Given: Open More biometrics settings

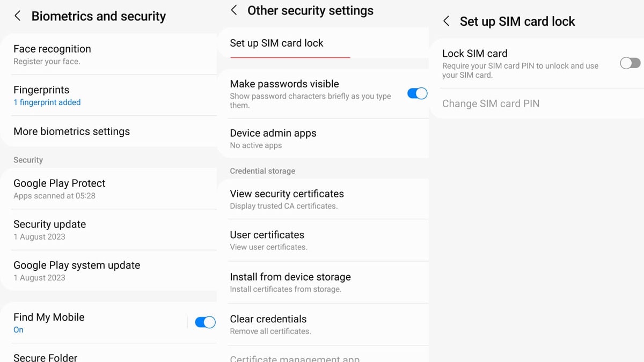Looking at the screenshot, I should pos(109,131).
